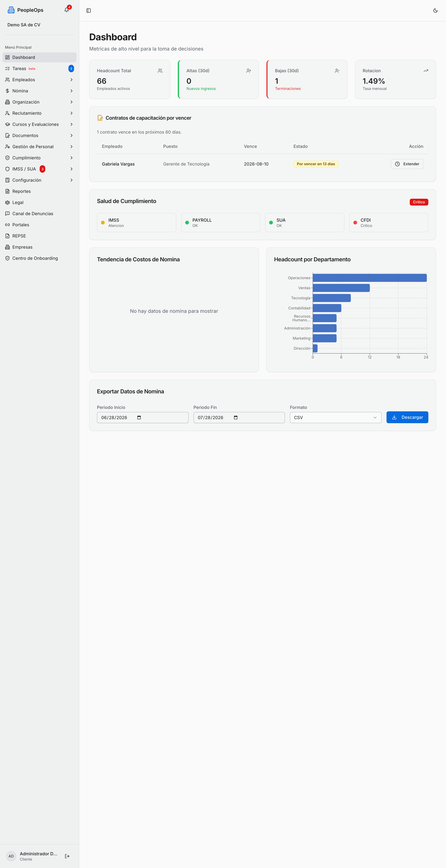Viewport: 446px width, 868px height.
Task: Expand the Cursos y Evaluaciones chevron
Action: click(71, 124)
